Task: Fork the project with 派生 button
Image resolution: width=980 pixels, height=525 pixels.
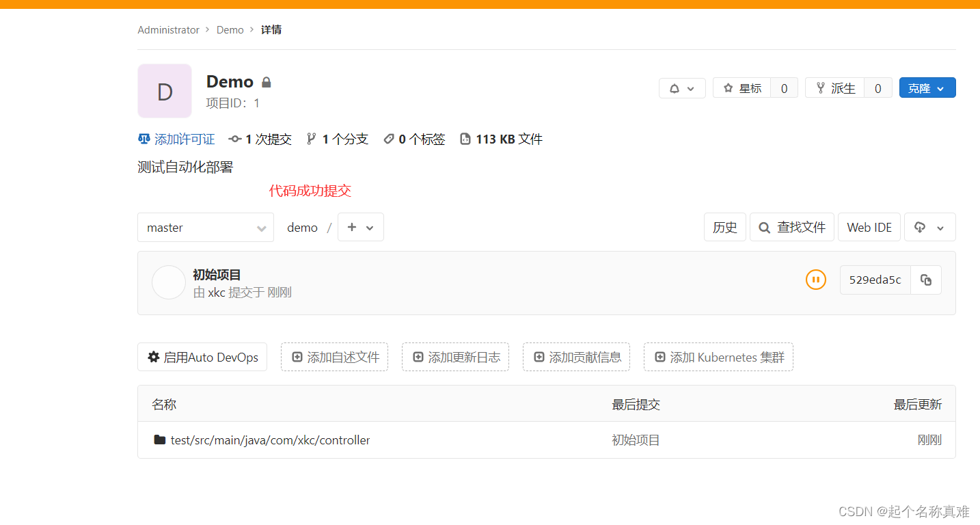Action: (x=835, y=88)
